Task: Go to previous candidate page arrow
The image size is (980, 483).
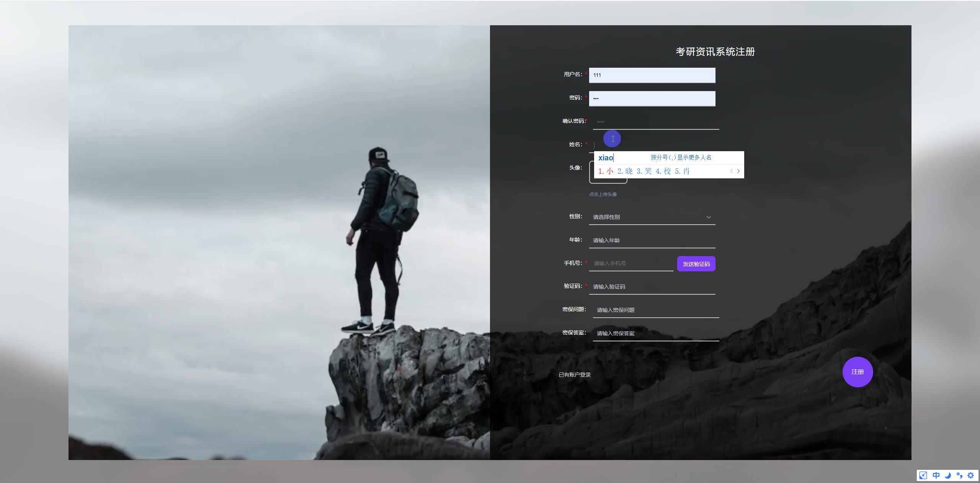Action: [x=731, y=171]
